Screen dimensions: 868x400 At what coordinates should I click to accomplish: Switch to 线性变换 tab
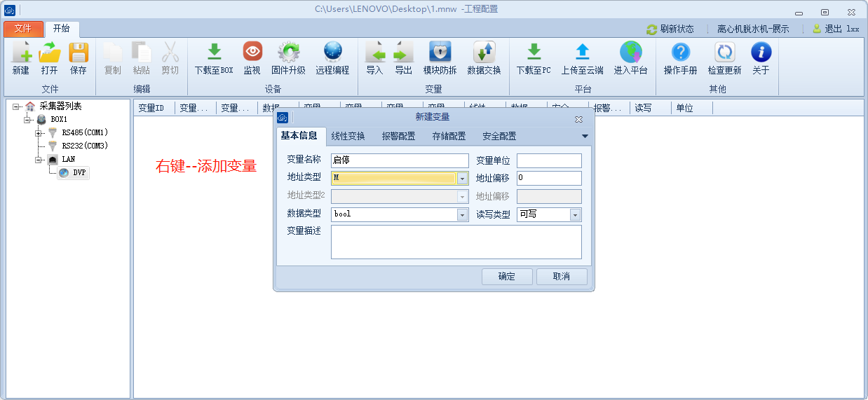click(x=348, y=136)
